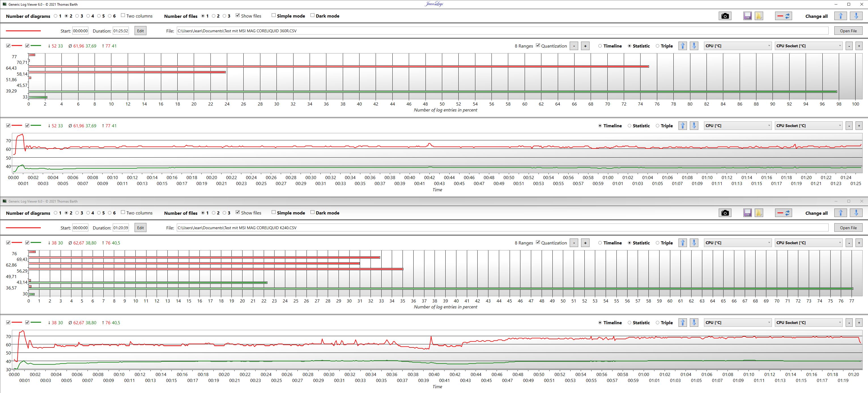
Task: Open CPU [°C] dropdown in 360R statistic diagram
Action: (738, 46)
